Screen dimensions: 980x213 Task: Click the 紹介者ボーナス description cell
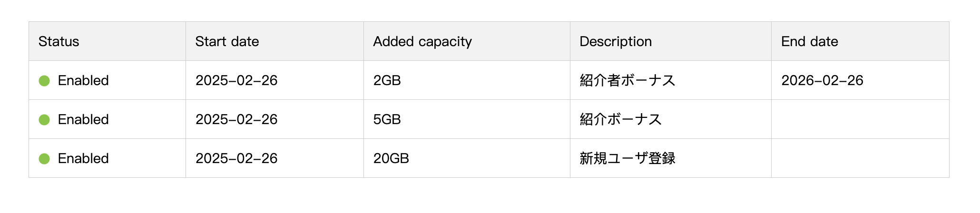627,81
